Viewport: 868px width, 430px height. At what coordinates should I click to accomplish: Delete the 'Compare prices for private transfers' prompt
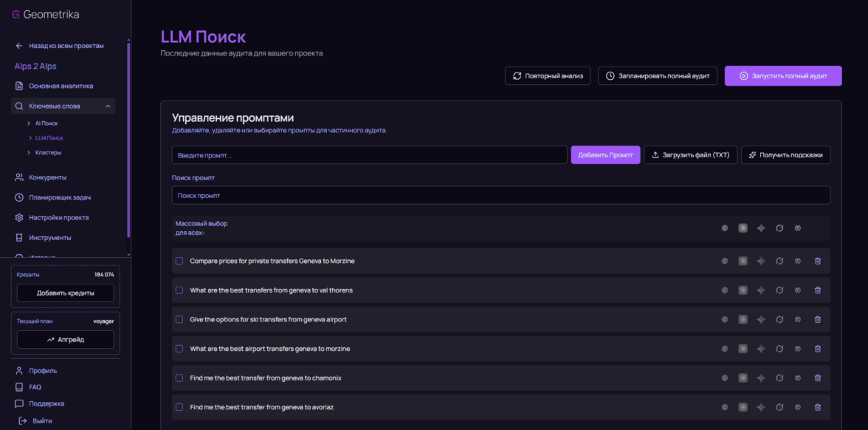click(x=817, y=261)
